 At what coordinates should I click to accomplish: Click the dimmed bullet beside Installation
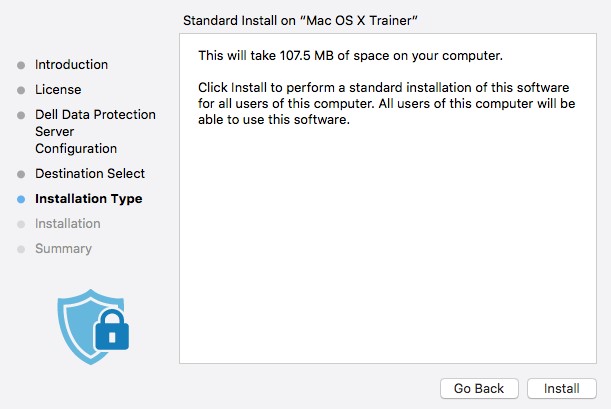pos(21,224)
